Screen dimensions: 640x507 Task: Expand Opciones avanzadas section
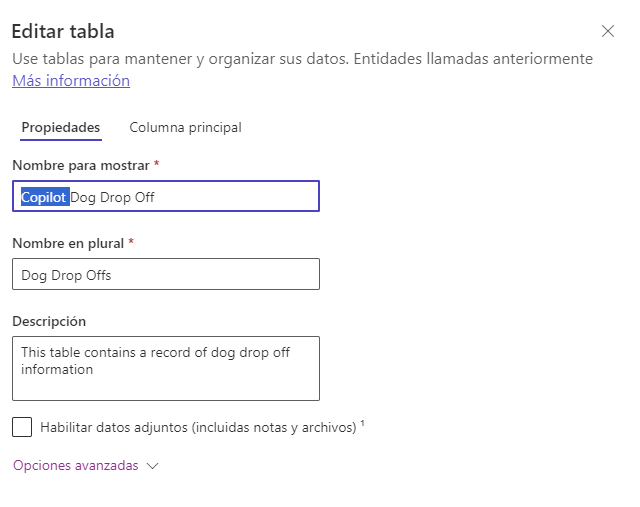76,466
